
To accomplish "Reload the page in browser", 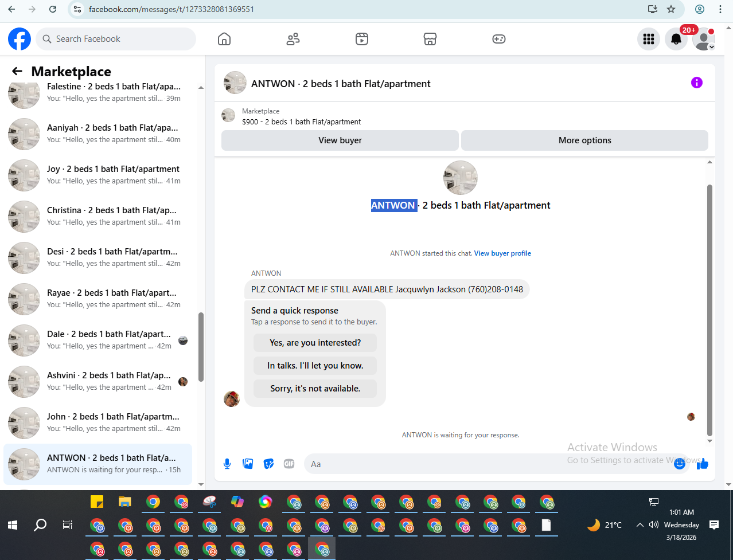I will [53, 9].
